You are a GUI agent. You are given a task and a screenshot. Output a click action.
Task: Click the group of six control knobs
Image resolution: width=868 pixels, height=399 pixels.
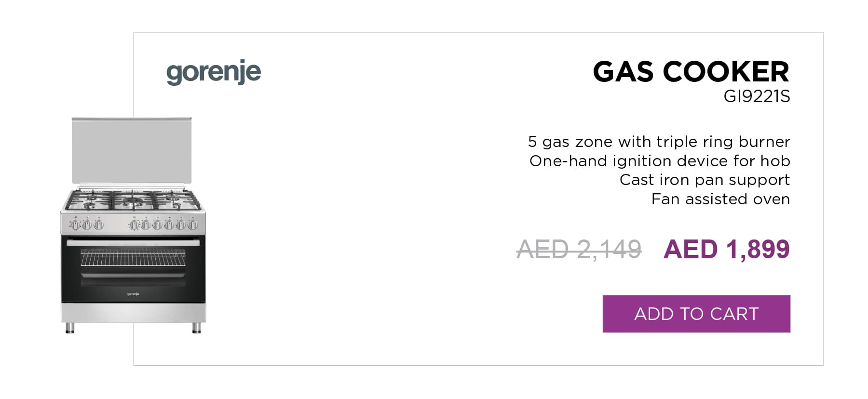tap(163, 224)
